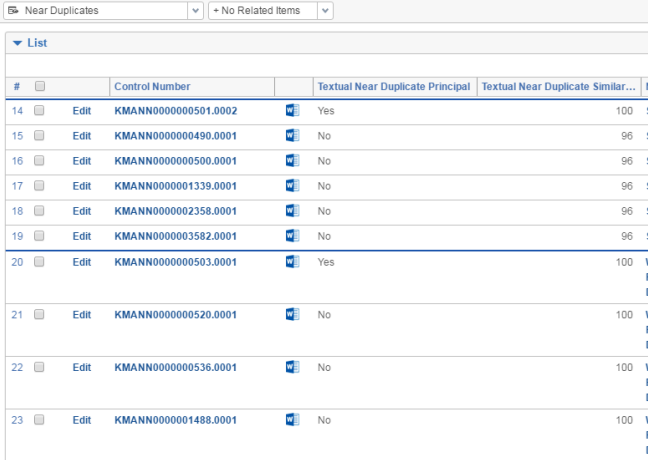Toggle the select-all checkbox in header
648x466 pixels.
click(40, 86)
